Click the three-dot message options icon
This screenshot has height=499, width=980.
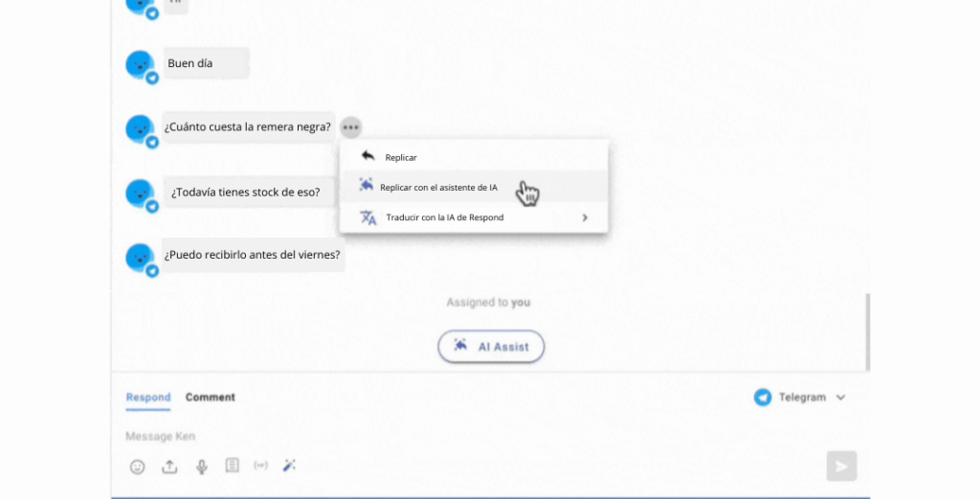click(351, 126)
